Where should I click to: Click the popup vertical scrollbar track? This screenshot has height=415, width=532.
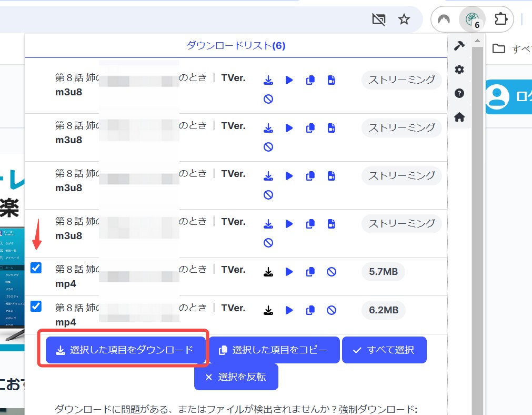click(x=477, y=231)
